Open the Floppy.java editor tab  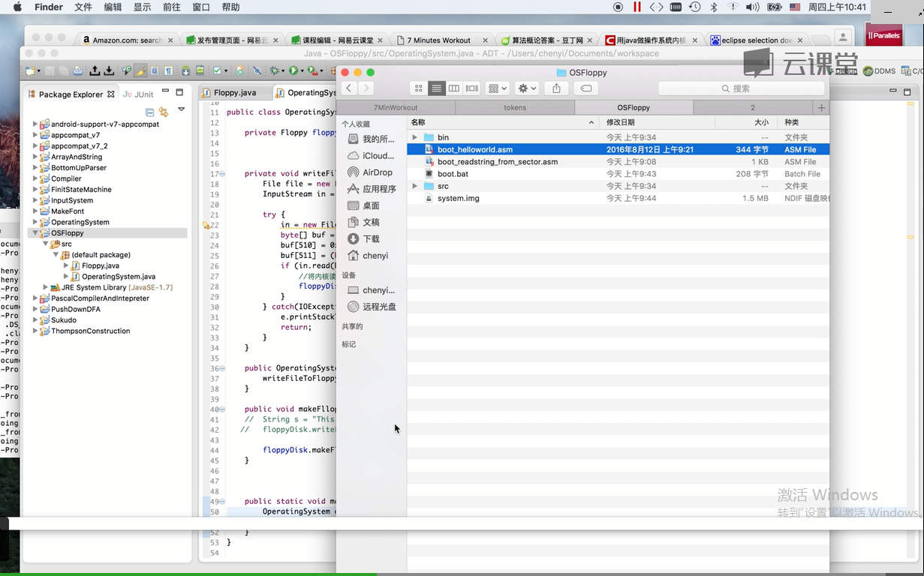[x=234, y=93]
